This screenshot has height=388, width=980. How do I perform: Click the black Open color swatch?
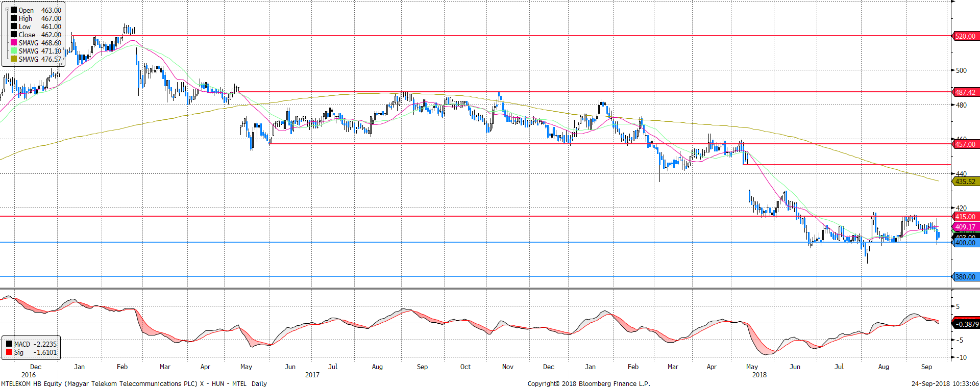[14, 10]
